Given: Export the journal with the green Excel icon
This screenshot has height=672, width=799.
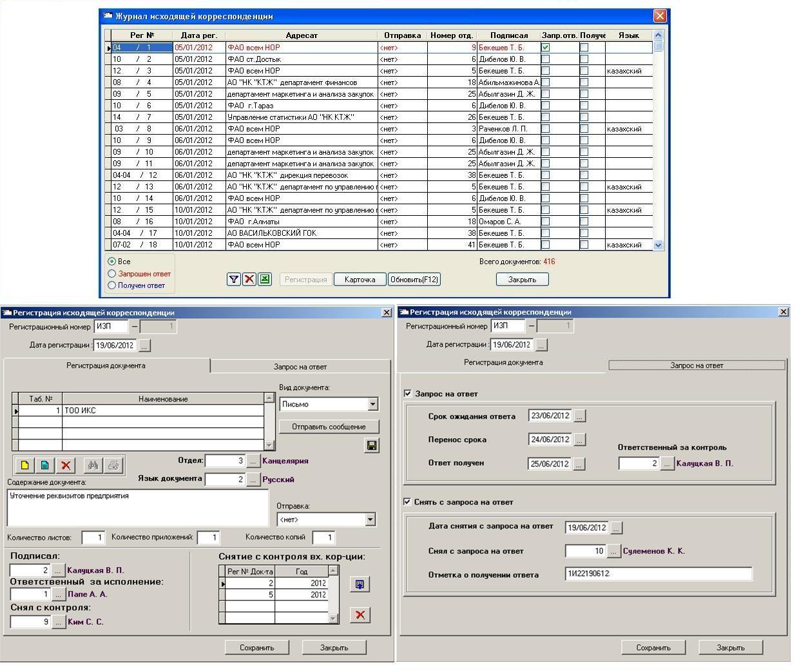Looking at the screenshot, I should click(x=264, y=280).
